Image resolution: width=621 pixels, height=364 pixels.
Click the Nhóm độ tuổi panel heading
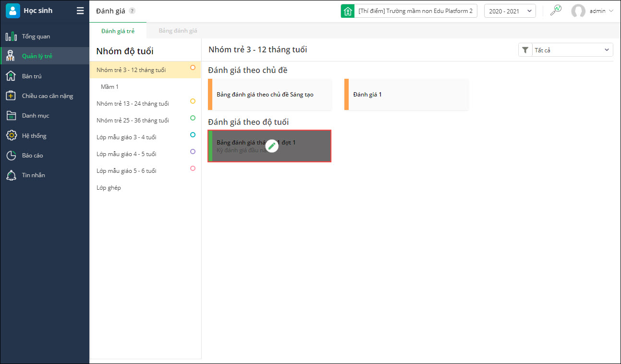(x=125, y=51)
